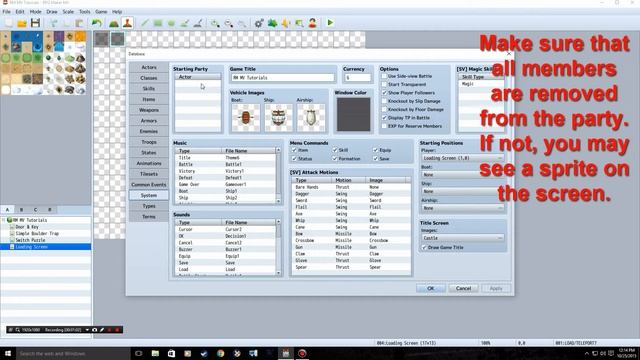Click the Open Project folder icon
The width and height of the screenshot is (640, 360).
[22, 23]
